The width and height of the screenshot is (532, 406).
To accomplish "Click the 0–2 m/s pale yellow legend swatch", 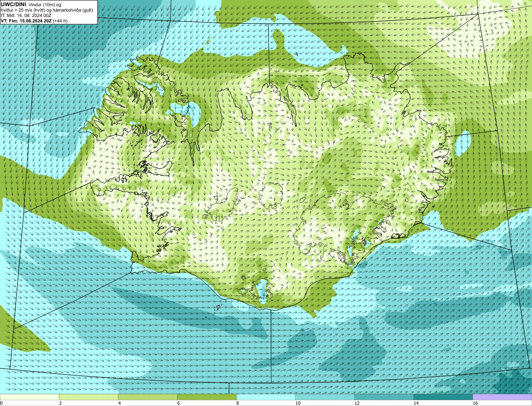I will point(30,397).
